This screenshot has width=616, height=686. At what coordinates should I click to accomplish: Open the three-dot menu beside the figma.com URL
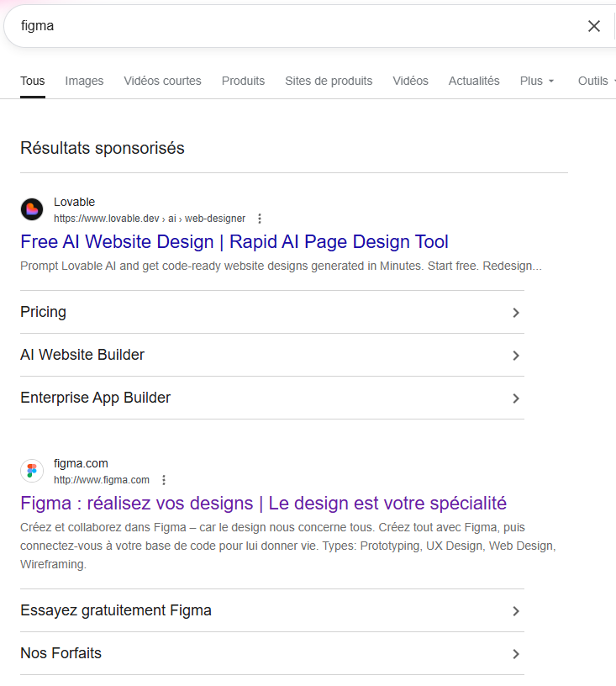[164, 480]
